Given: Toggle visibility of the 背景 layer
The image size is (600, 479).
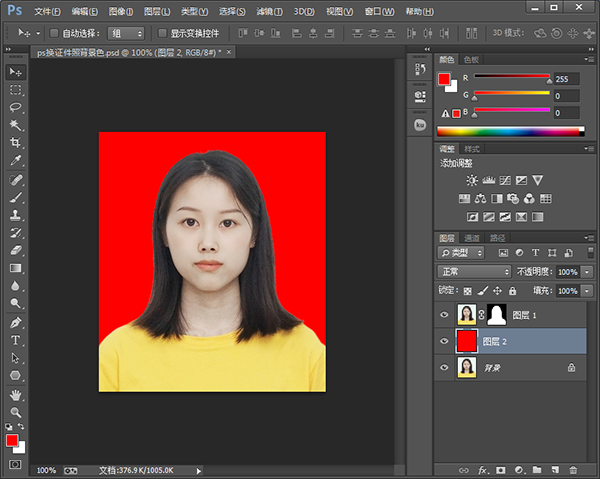Looking at the screenshot, I should click(x=445, y=368).
